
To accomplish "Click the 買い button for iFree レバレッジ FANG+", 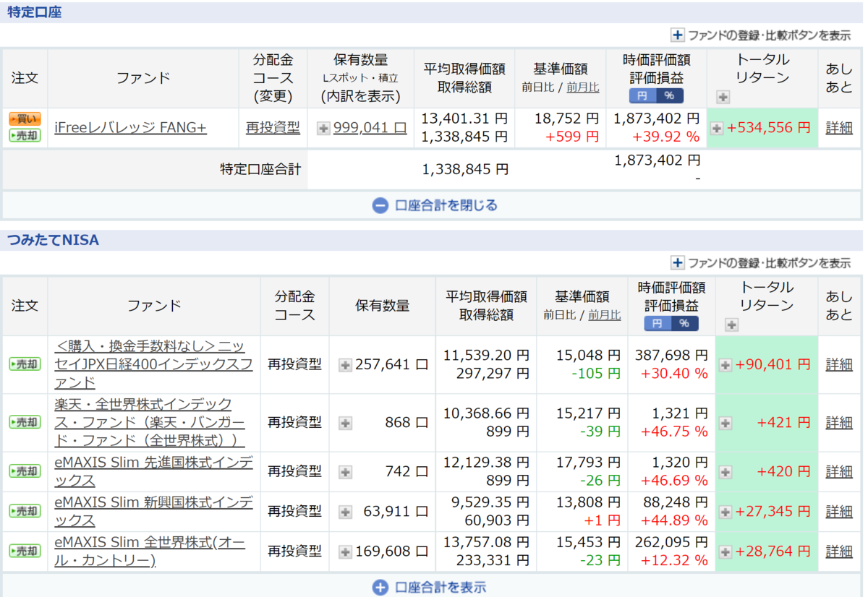I will 25,120.
